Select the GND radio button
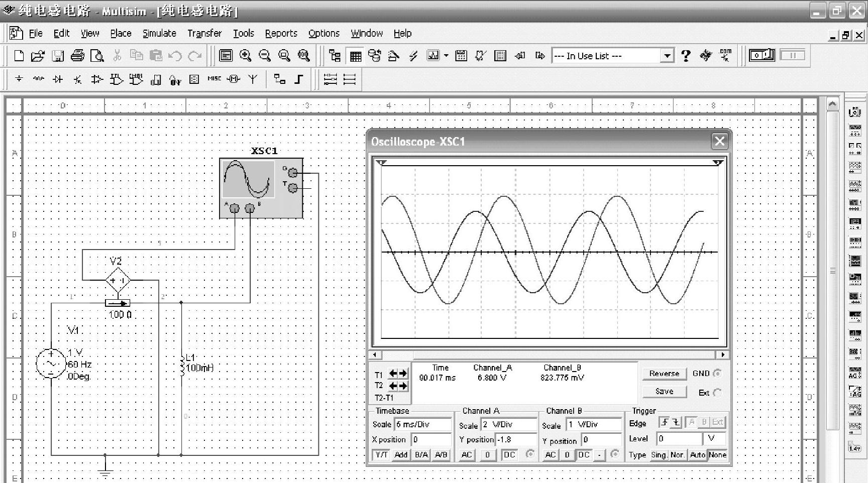 [717, 373]
